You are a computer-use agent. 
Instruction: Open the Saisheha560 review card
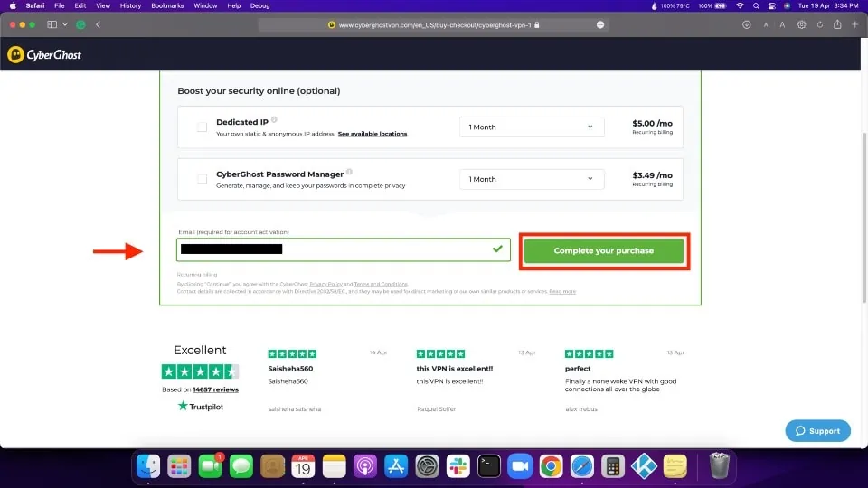(x=290, y=369)
